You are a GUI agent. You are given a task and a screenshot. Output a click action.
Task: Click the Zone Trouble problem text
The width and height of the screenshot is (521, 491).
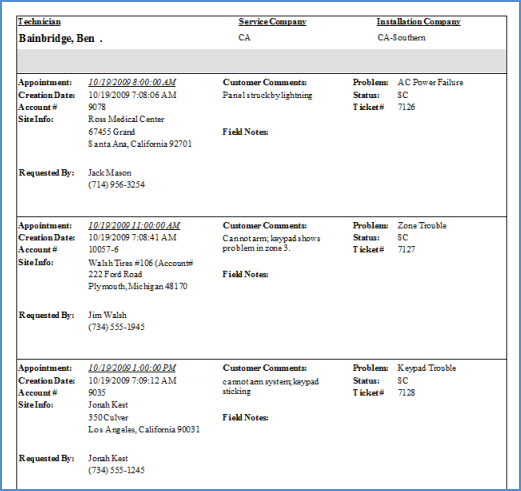[422, 226]
